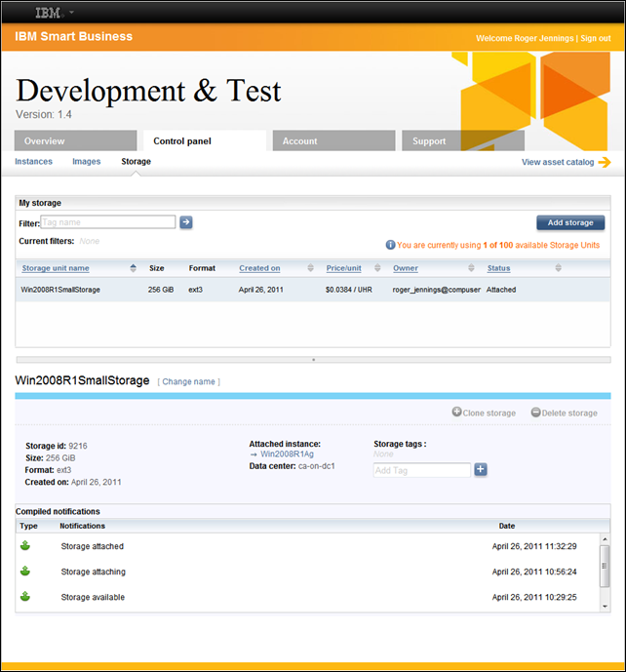Click the April 26, 2011 11:32:29 date
The height and width of the screenshot is (672, 626).
534,546
